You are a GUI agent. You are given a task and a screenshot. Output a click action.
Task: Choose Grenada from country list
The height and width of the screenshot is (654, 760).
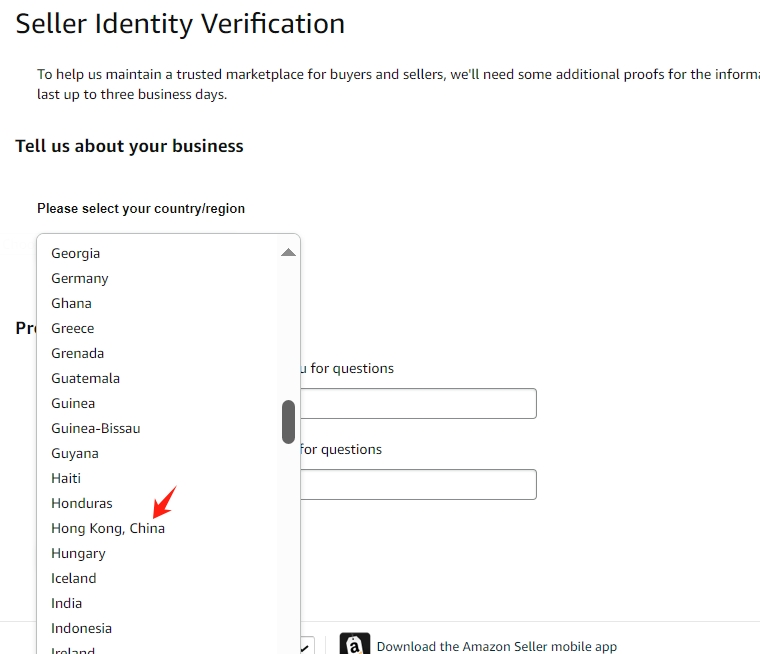(78, 353)
